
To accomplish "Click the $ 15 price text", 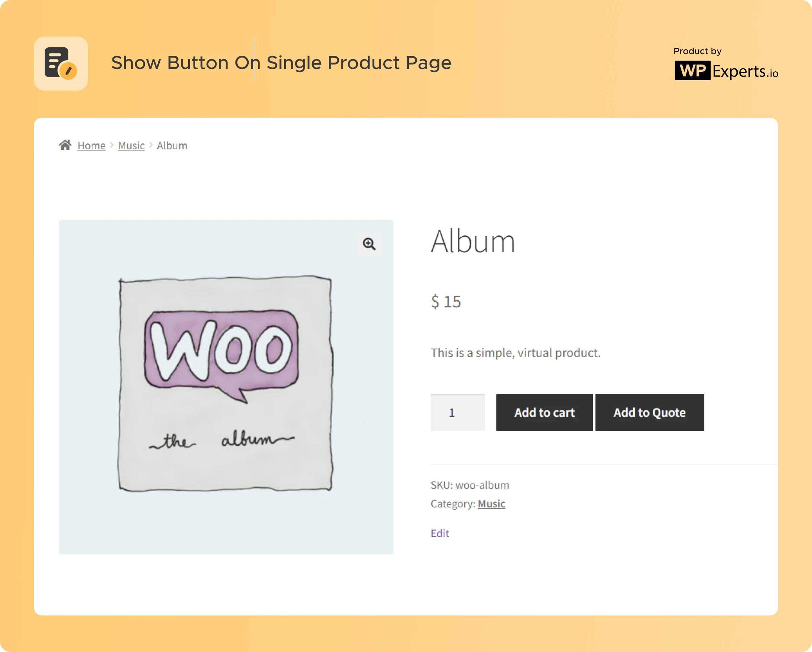I will (446, 302).
